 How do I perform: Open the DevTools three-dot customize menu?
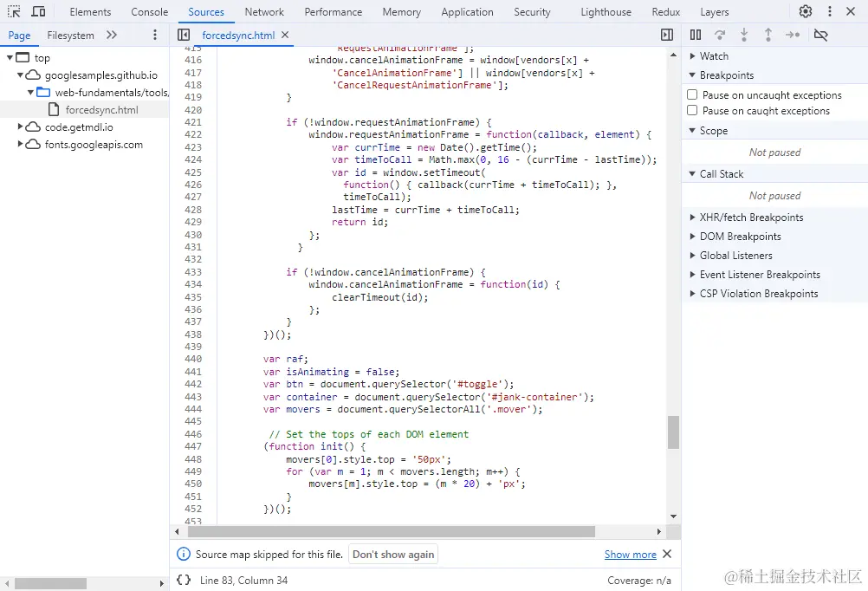tap(829, 11)
